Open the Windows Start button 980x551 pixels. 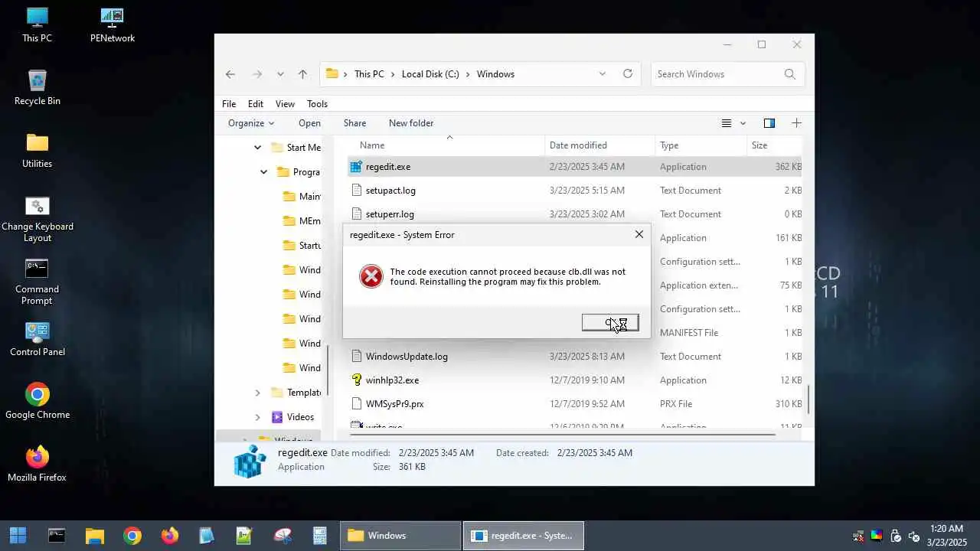tap(18, 536)
